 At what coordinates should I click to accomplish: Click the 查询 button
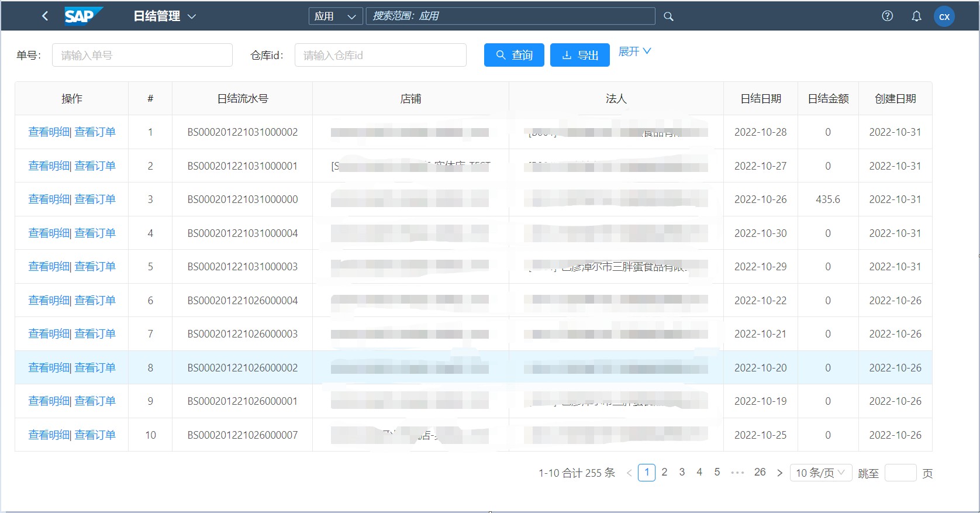[514, 55]
